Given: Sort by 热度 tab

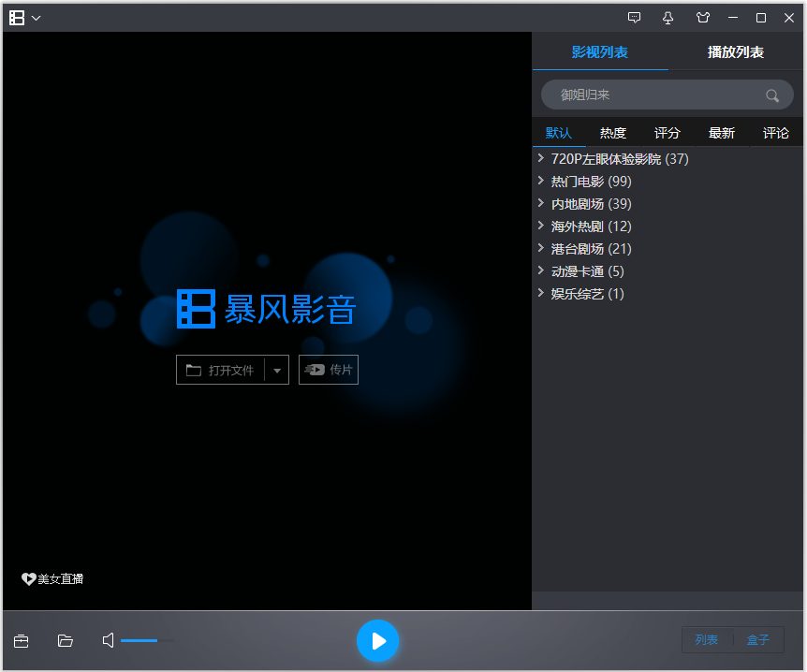Looking at the screenshot, I should point(613,133).
